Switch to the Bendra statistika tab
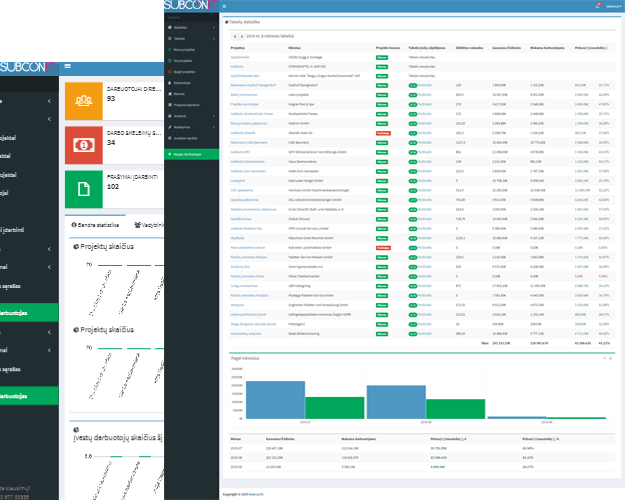Viewport: 625px width, 500px height. coord(95,225)
